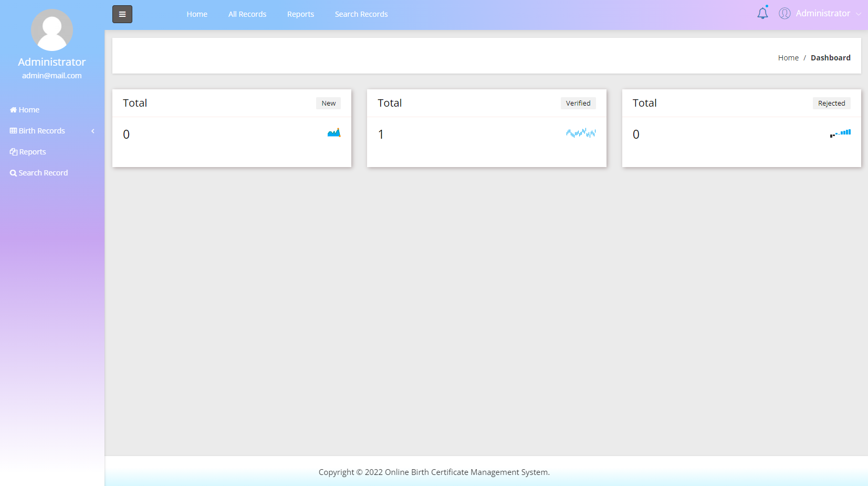Viewport: 868px width, 486px height.
Task: Open the notifications bell
Action: [762, 13]
